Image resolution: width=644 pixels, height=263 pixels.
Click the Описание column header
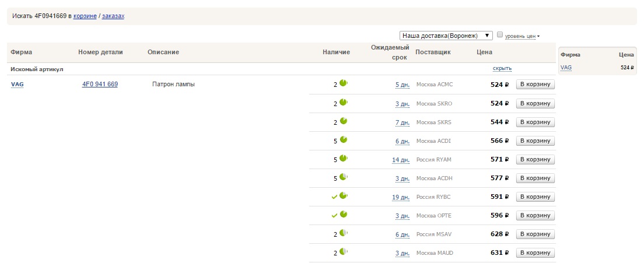click(x=163, y=52)
